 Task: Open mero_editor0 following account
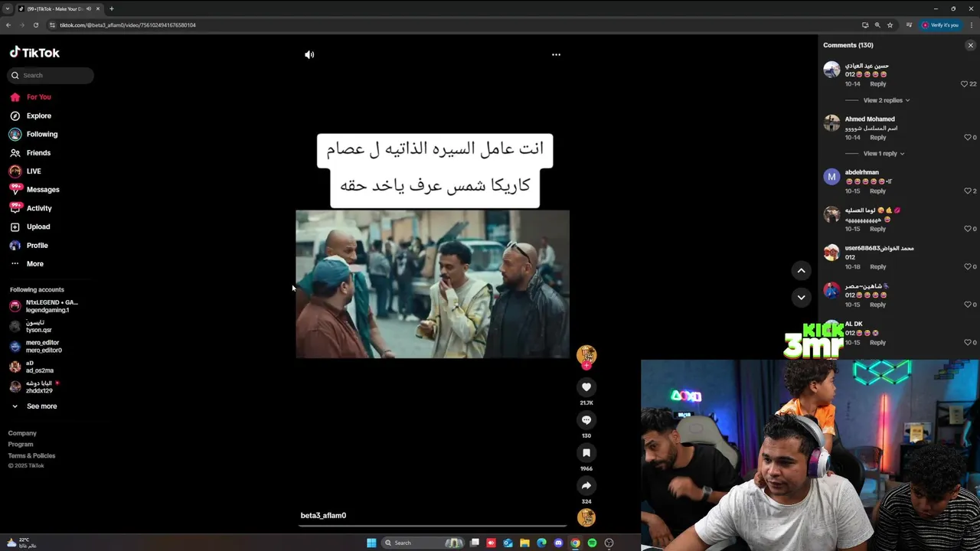coord(36,347)
